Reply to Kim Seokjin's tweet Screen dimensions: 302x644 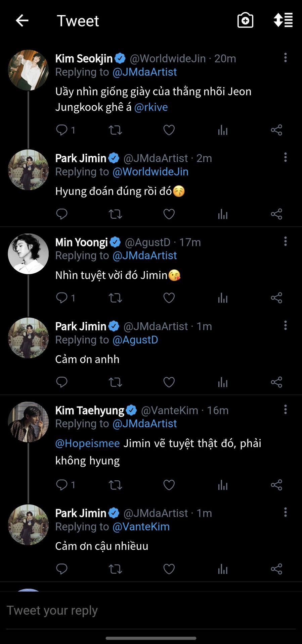(62, 130)
